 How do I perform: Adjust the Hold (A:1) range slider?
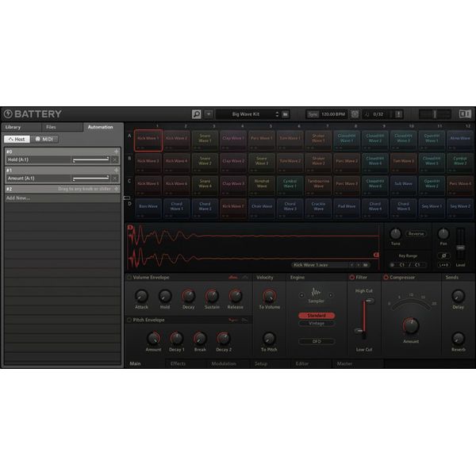tap(90, 159)
